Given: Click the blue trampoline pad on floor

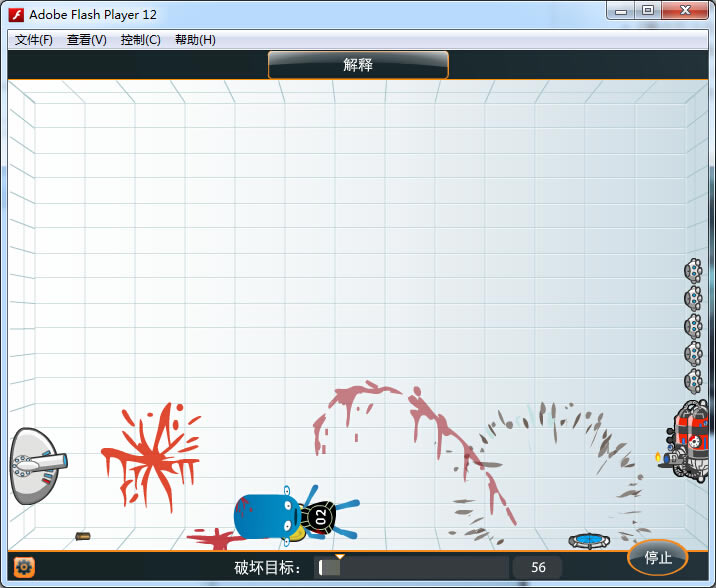Looking at the screenshot, I should tap(589, 541).
